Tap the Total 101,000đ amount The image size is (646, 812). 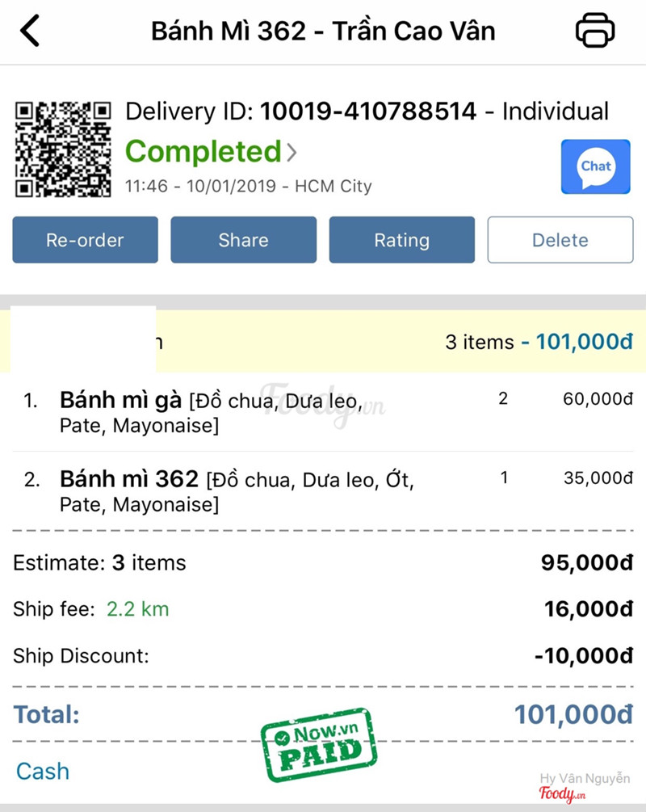pyautogui.click(x=573, y=714)
